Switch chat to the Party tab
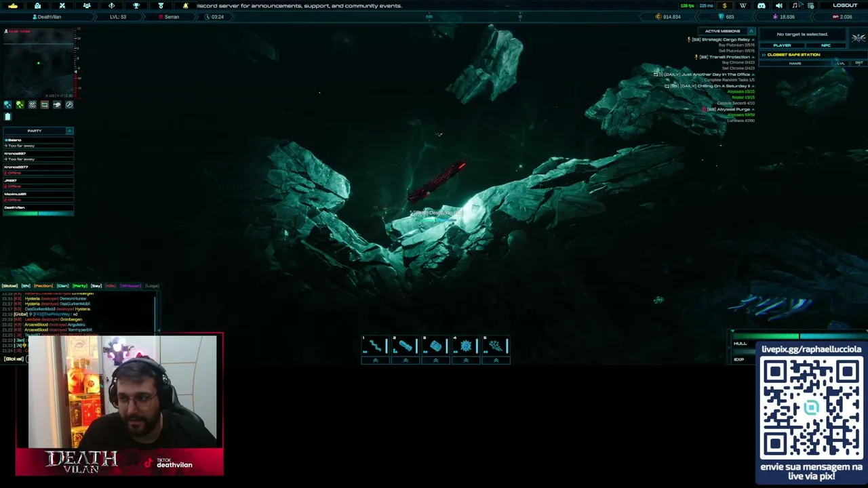This screenshot has width=868, height=488. coord(80,286)
